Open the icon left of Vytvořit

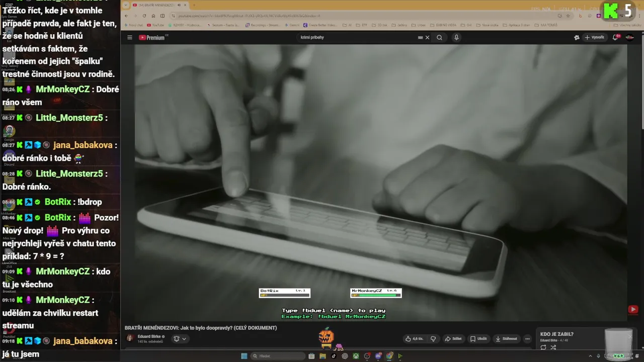coord(577,37)
